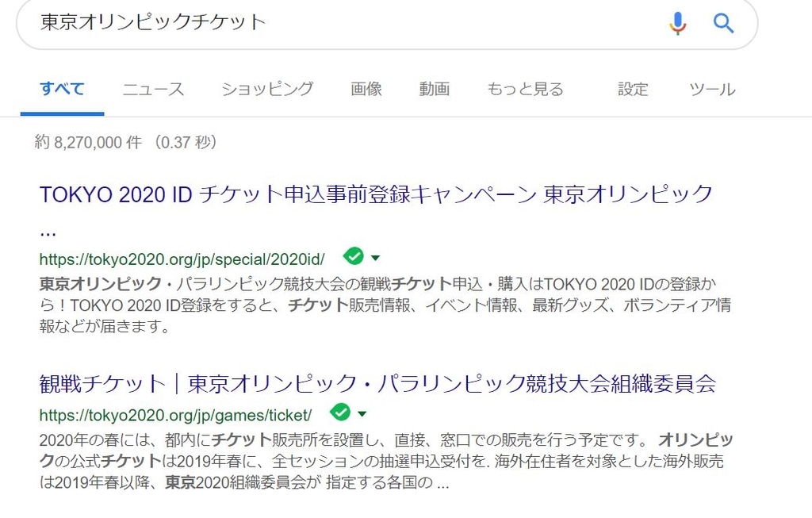Switch to the 画像 tab
Viewport: 812px width, 518px height.
(x=366, y=89)
